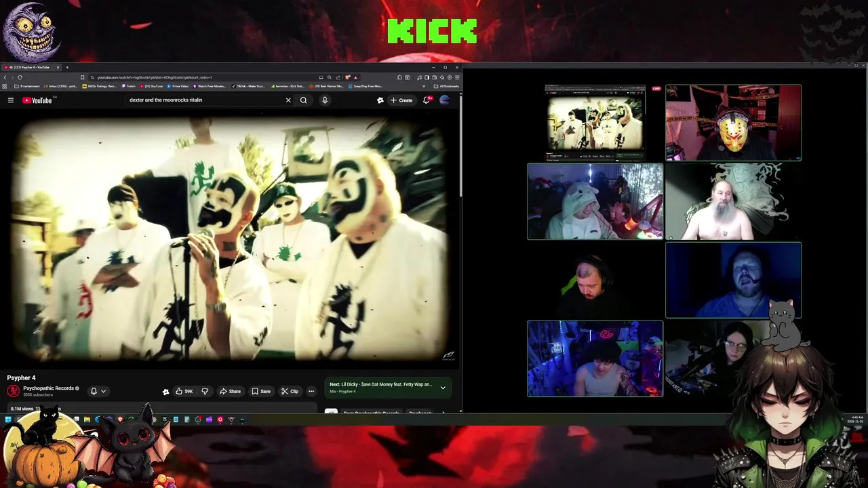Image resolution: width=868 pixels, height=488 pixels.
Task: Open the YouTube account avatar menu
Action: coord(445,100)
